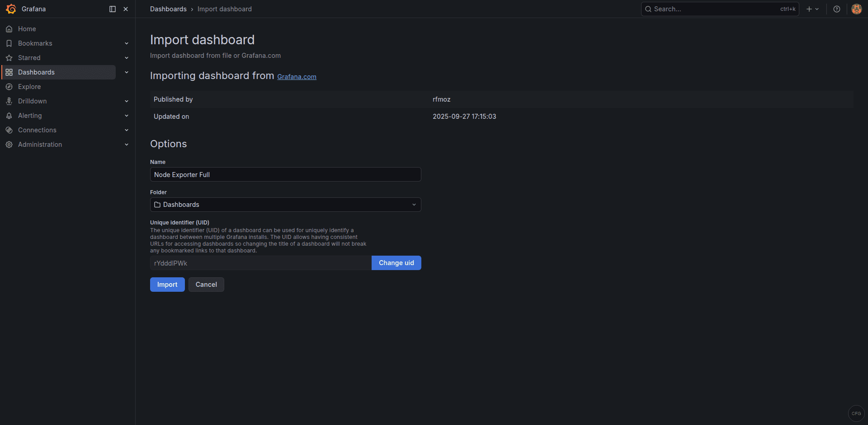Open the Folder dropdown showing Dashboards
Image resolution: width=868 pixels, height=425 pixels.
285,204
